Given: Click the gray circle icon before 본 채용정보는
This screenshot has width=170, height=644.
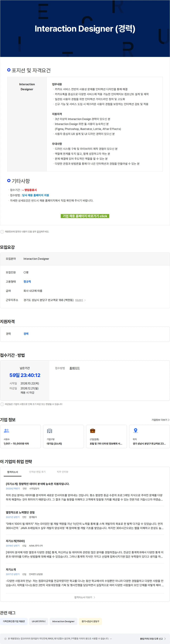Looking at the screenshot, I should click(5, 639).
